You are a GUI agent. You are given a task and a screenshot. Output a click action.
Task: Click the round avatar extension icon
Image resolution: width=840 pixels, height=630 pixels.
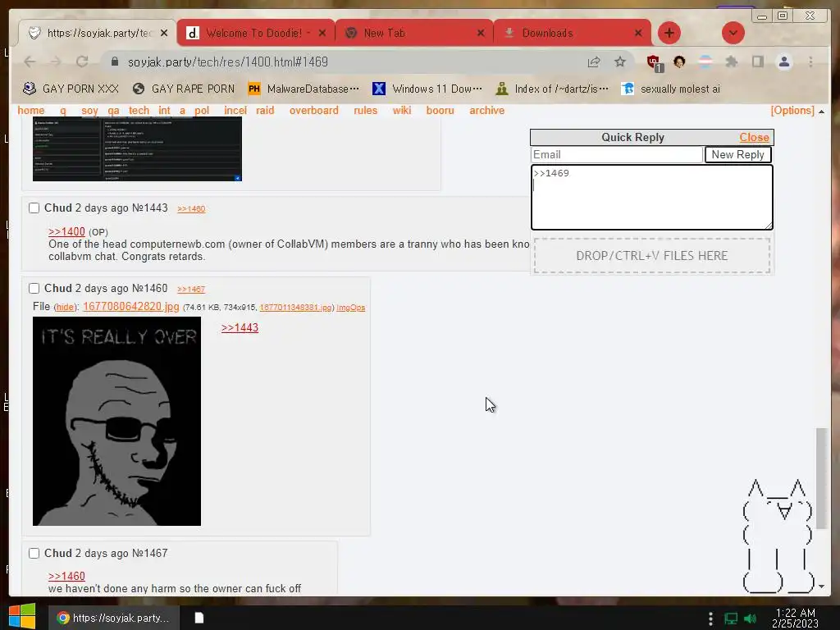pyautogui.click(x=679, y=62)
